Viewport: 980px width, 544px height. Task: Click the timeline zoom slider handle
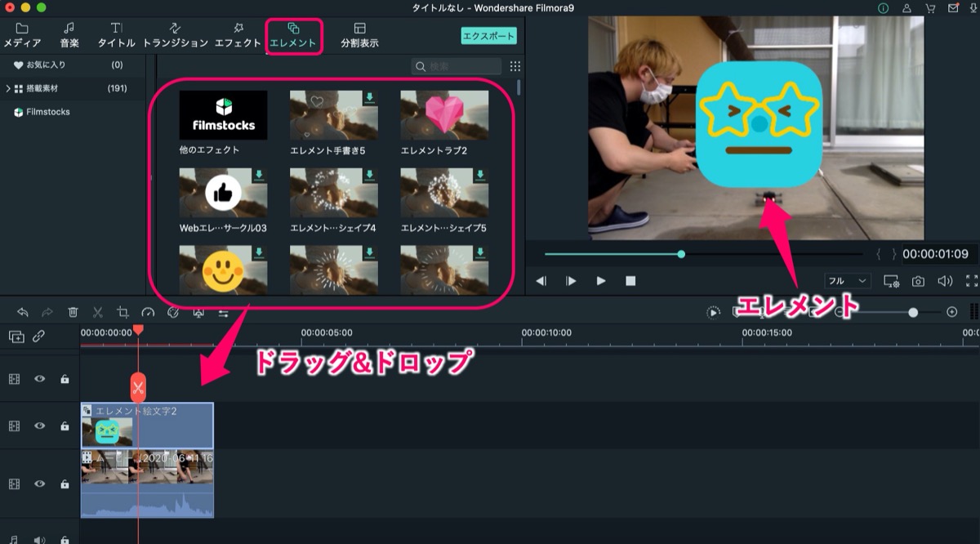point(913,312)
